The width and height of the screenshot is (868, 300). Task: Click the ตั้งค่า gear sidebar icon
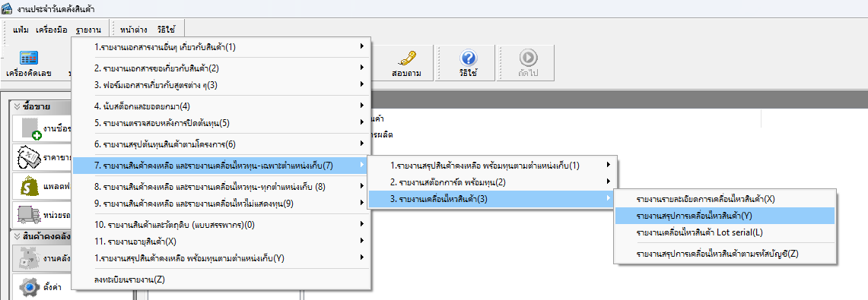click(30, 287)
